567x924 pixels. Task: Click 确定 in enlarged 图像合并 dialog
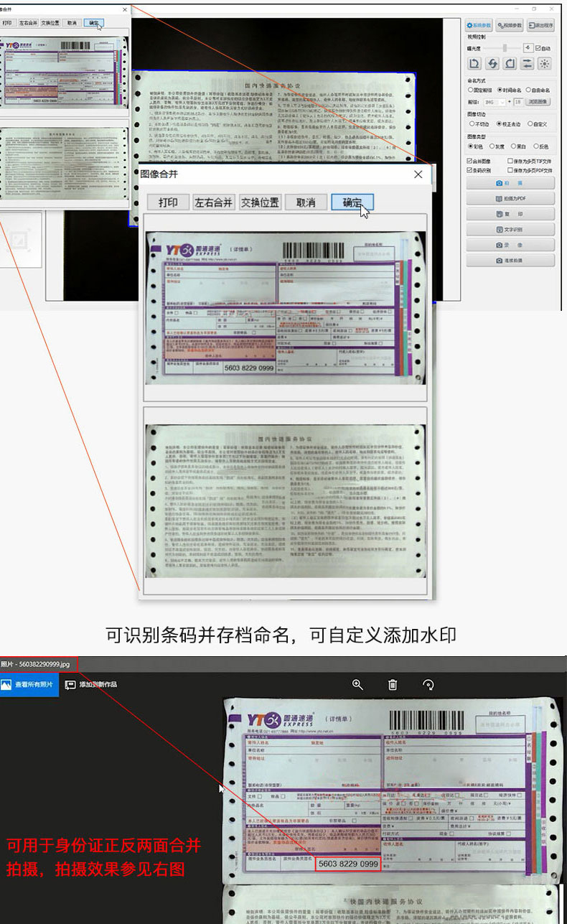352,202
